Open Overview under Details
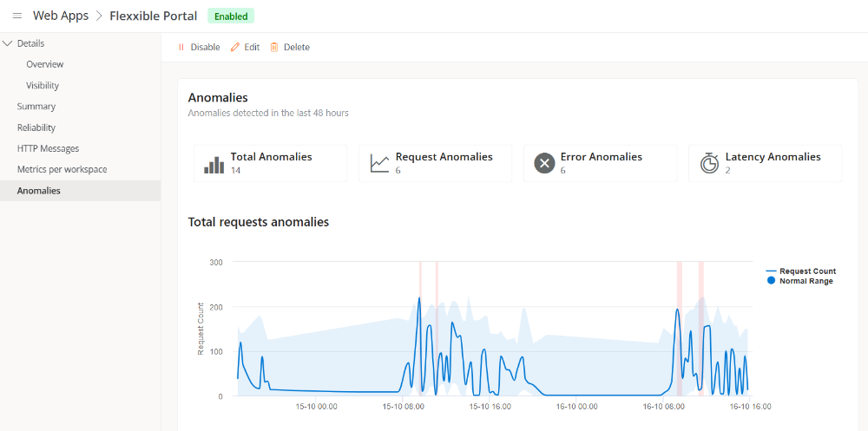 (x=44, y=64)
